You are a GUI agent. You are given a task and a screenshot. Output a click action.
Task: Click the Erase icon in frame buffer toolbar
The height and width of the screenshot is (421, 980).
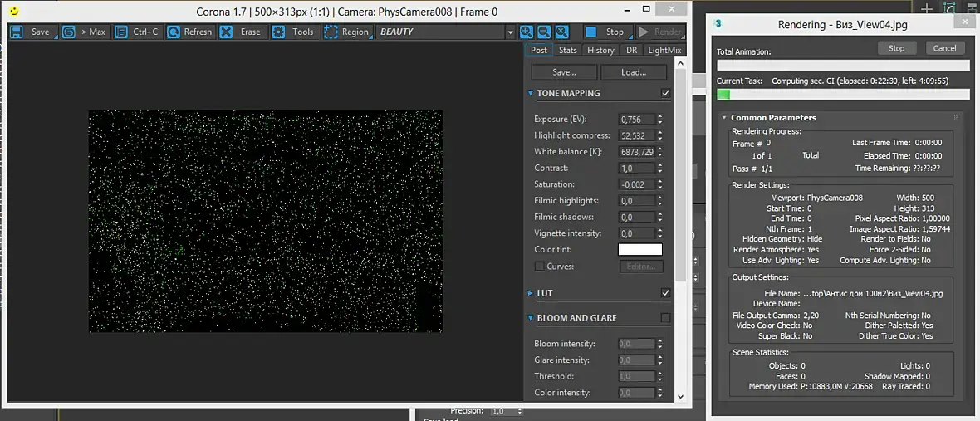click(226, 32)
